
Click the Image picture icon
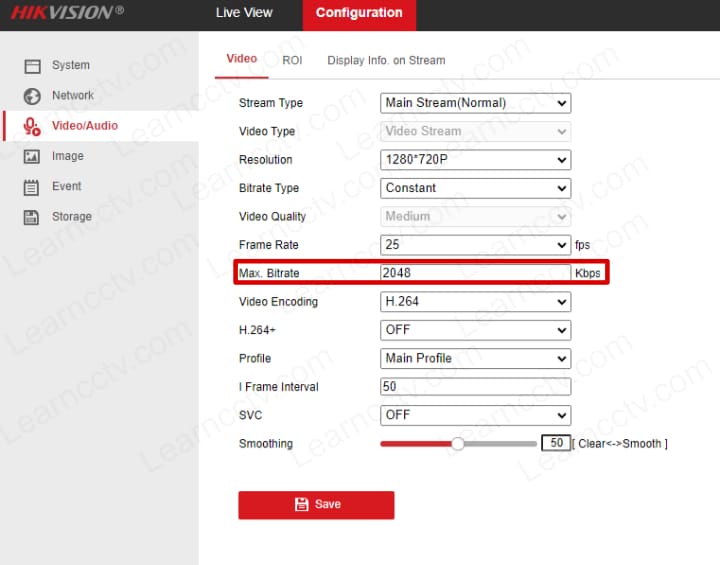(32, 157)
